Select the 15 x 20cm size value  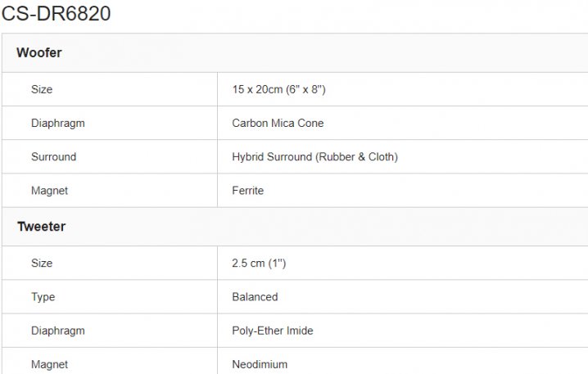(279, 89)
